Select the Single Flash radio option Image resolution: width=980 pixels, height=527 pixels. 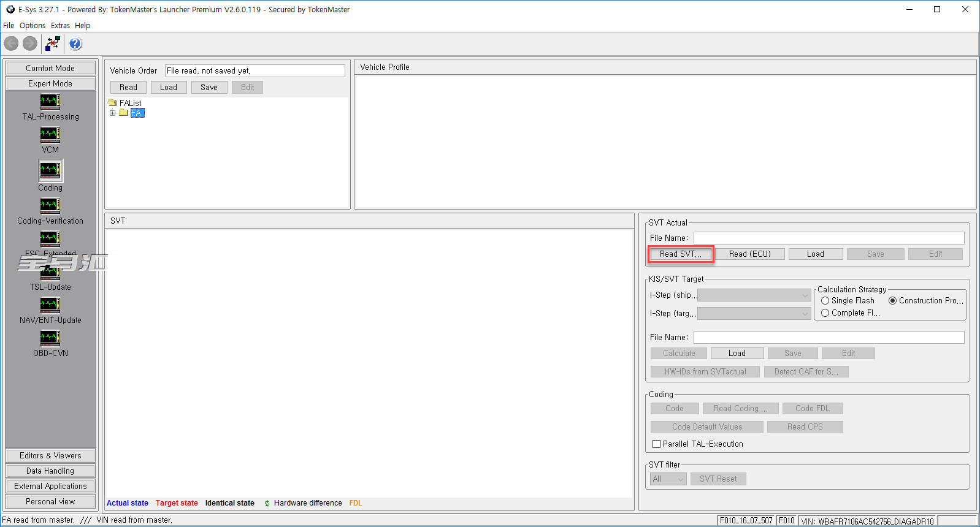click(825, 301)
